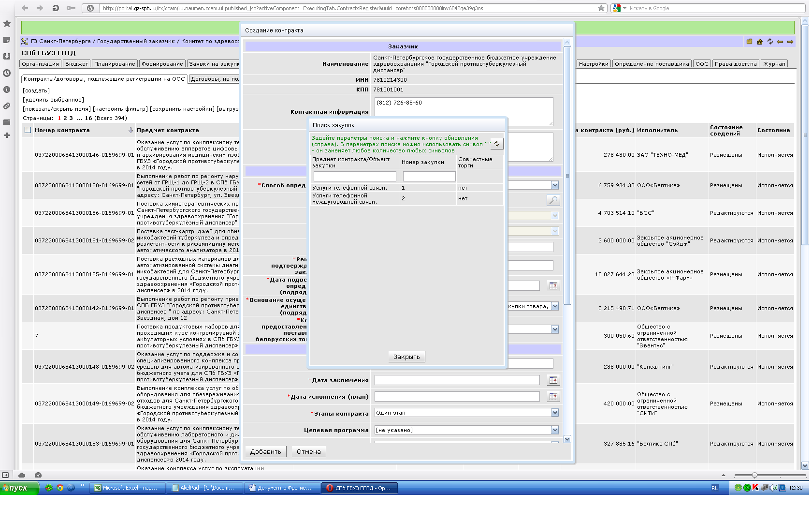Viewport: 812px width, 508px height.
Task: Click the Предмет контракта search input field
Action: coord(355,176)
